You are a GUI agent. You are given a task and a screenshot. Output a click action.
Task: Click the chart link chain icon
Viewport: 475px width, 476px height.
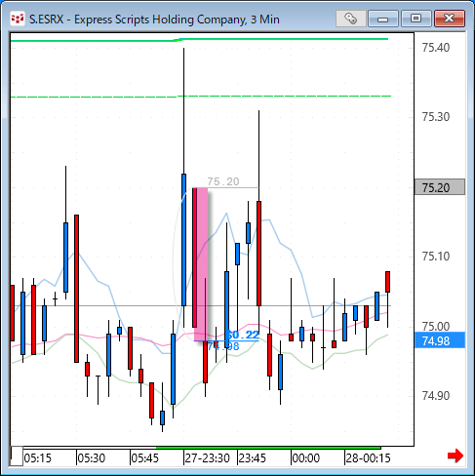tap(351, 19)
